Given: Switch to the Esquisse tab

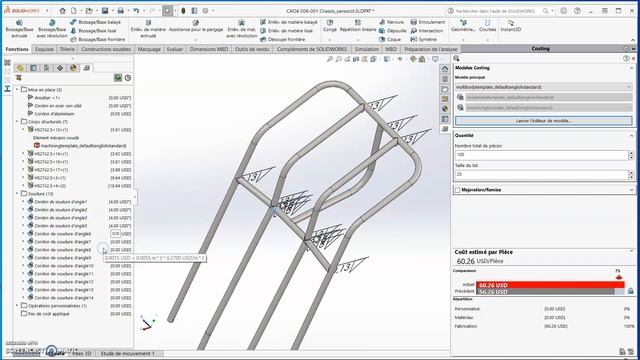Looking at the screenshot, I should click(x=44, y=49).
